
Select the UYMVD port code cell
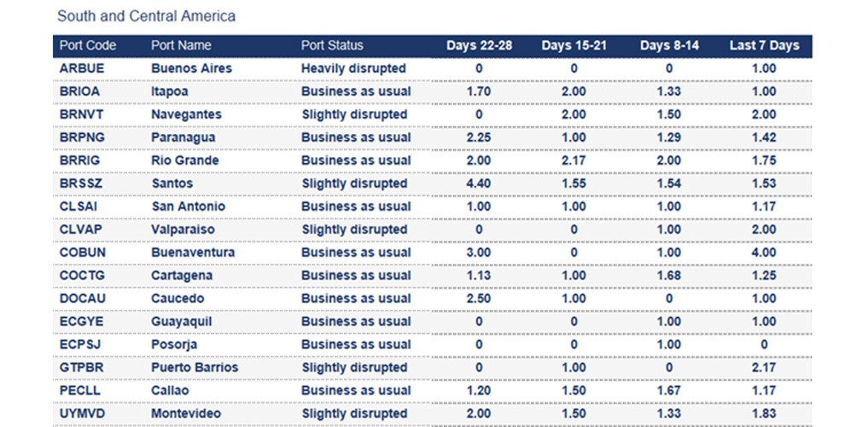coord(81,413)
